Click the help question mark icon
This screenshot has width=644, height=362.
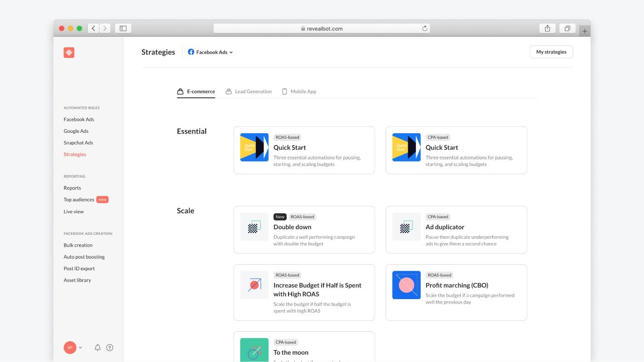point(109,348)
